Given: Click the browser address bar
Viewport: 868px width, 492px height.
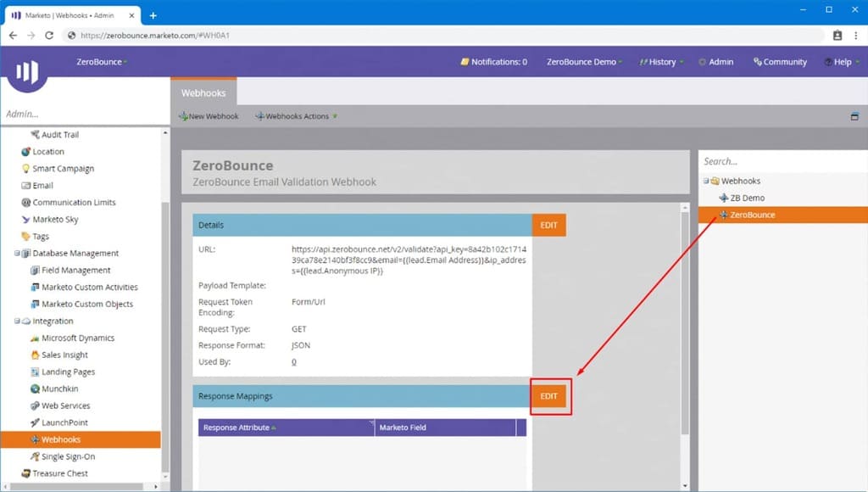Looking at the screenshot, I should click(x=442, y=36).
